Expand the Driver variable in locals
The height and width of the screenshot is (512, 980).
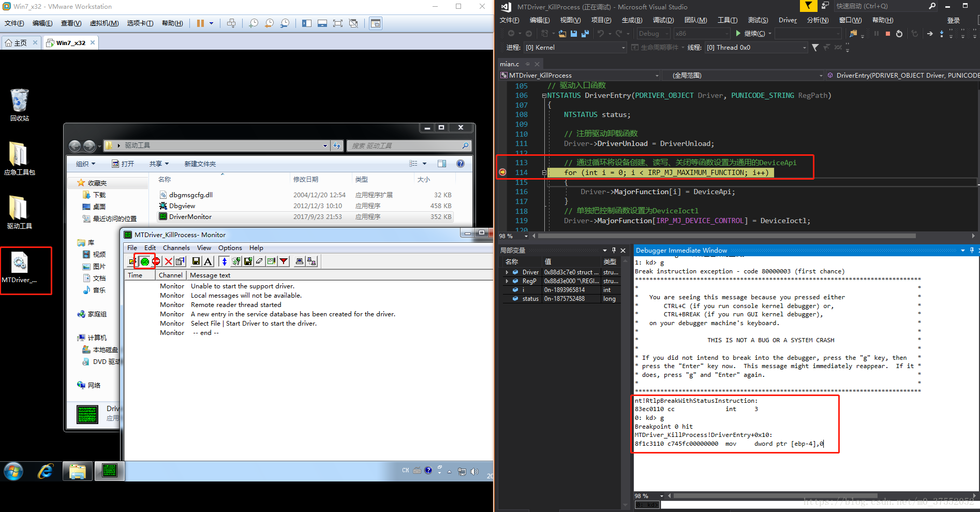pyautogui.click(x=507, y=272)
